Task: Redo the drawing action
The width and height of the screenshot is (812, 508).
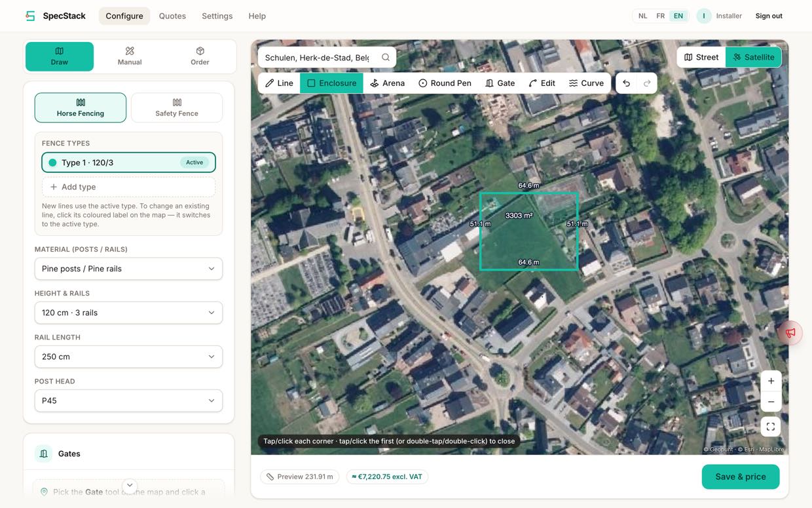Action: click(x=647, y=83)
